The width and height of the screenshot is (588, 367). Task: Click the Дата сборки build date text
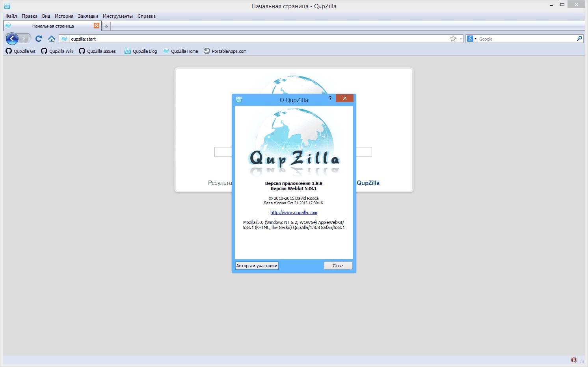293,203
